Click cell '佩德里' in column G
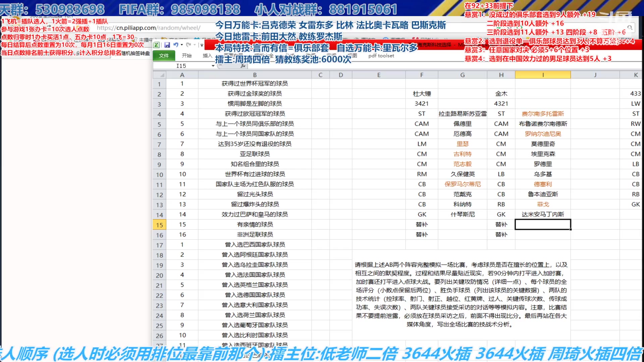 click(x=463, y=124)
